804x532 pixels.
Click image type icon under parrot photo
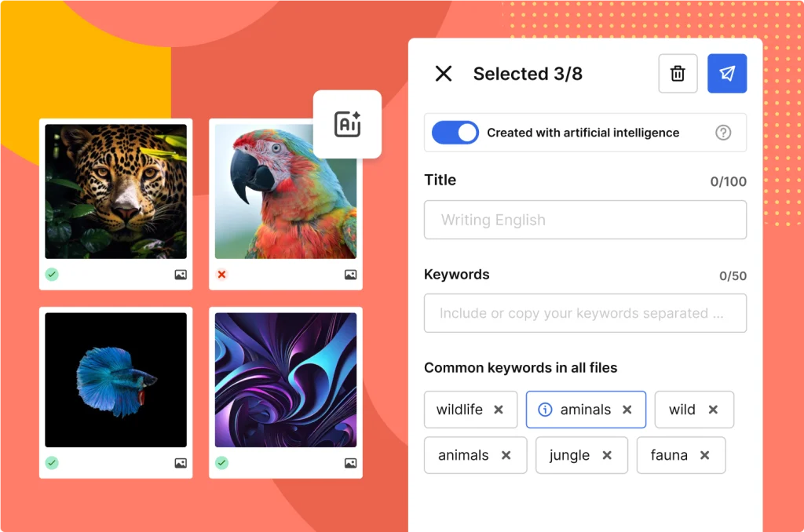(350, 275)
